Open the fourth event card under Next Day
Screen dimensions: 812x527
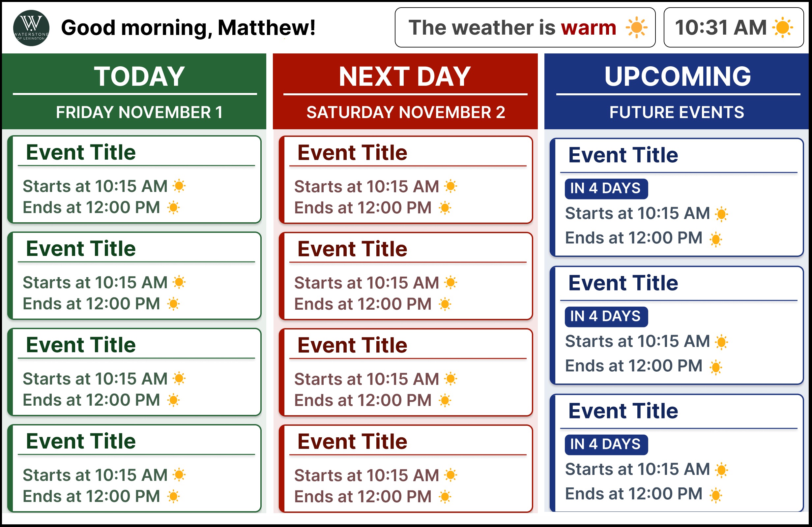[x=406, y=469]
